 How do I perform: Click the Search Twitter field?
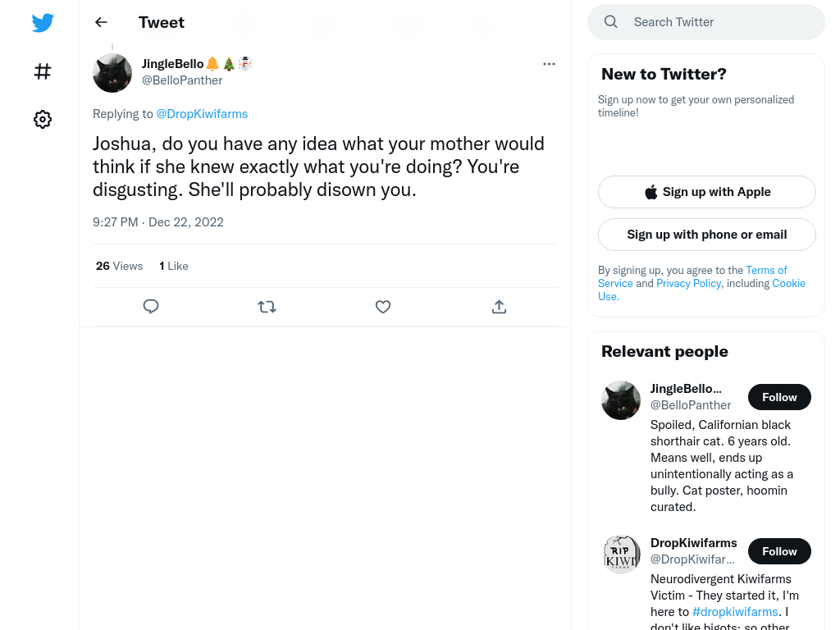tap(706, 22)
